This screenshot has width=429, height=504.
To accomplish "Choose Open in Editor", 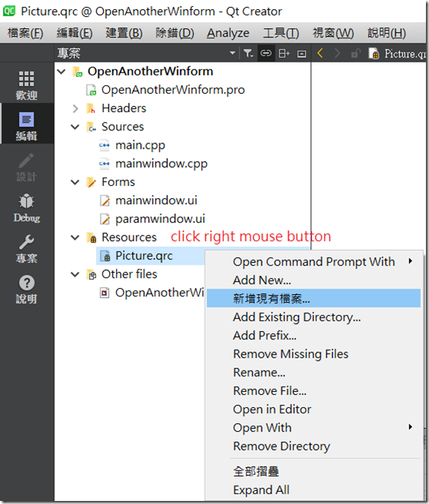I will [x=314, y=409].
